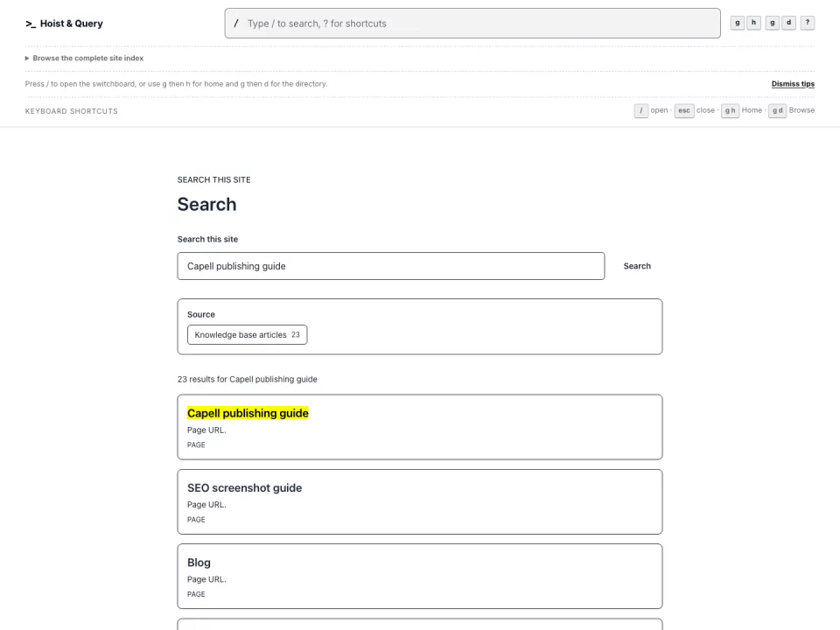Open the 'SEO screenshot guide' result
The image size is (840, 630).
pos(244,488)
